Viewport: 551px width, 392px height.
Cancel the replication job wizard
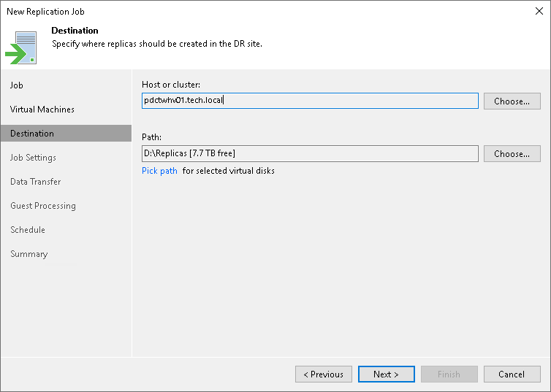point(512,374)
